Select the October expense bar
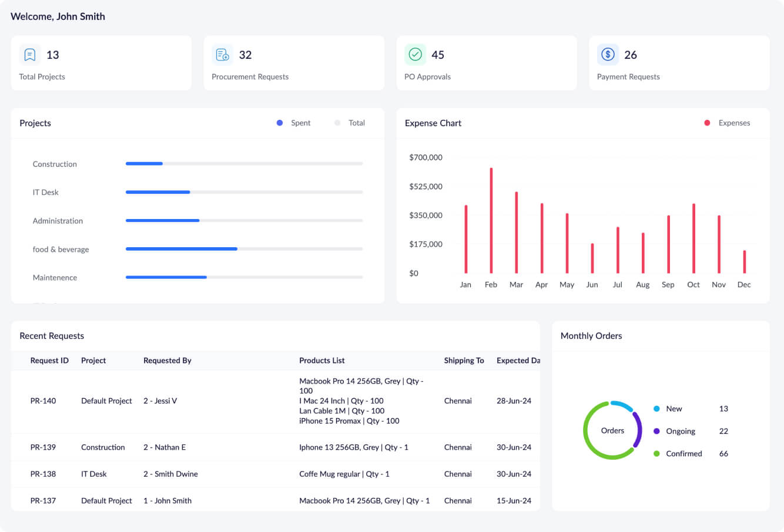 click(x=693, y=238)
